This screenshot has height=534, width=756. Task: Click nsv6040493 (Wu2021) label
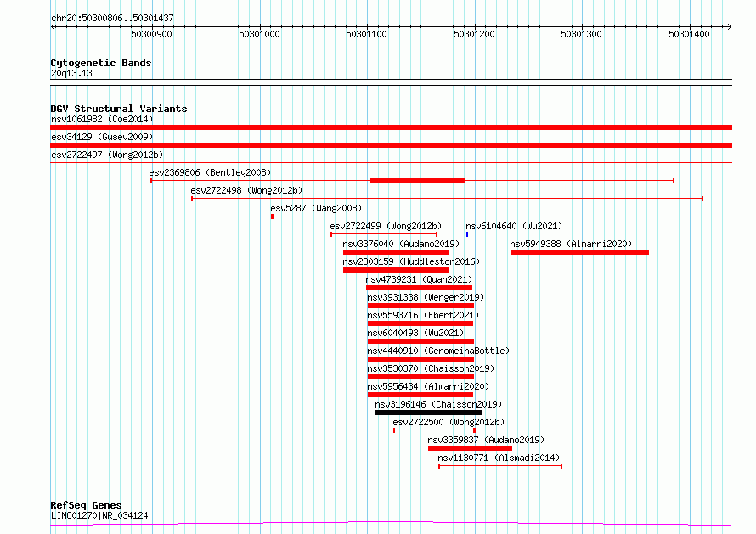[415, 333]
